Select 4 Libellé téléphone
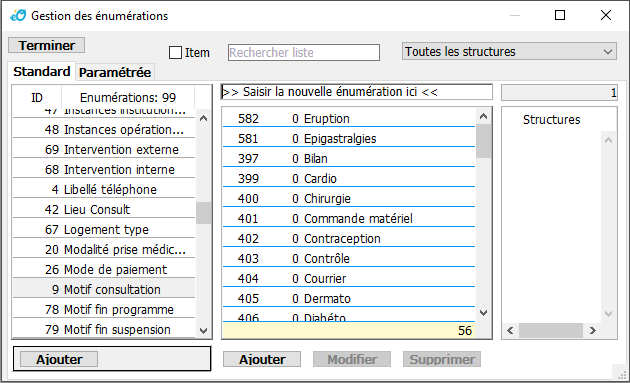Image resolution: width=630 pixels, height=383 pixels. tap(104, 189)
